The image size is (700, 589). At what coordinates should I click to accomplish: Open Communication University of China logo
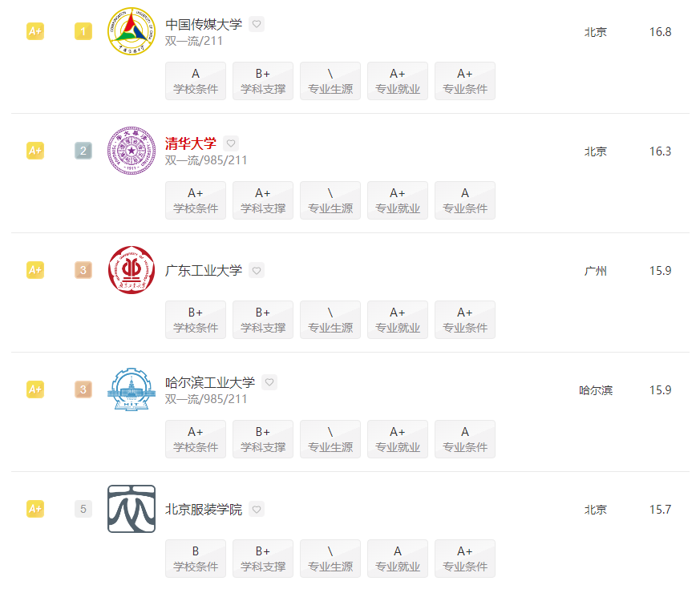[131, 31]
